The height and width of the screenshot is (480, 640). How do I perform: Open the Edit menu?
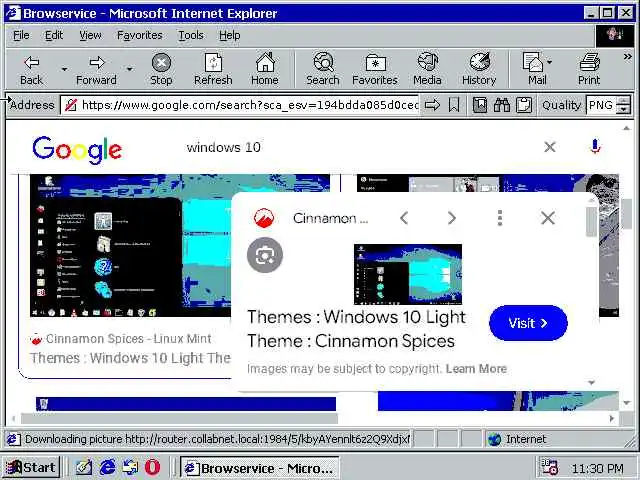(x=54, y=36)
